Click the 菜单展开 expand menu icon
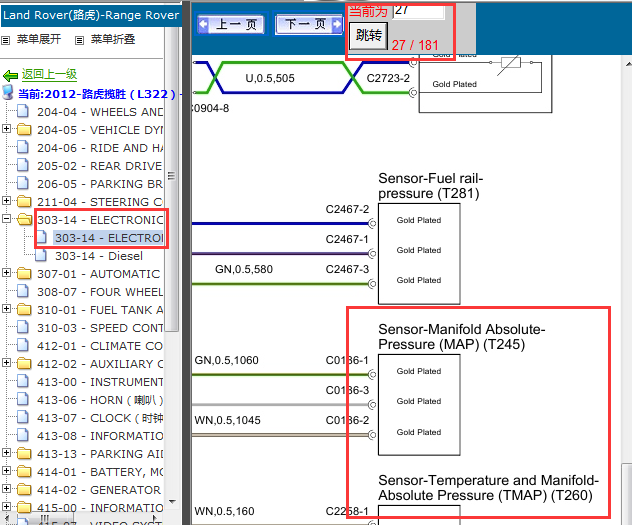The image size is (632, 525). tap(6, 40)
